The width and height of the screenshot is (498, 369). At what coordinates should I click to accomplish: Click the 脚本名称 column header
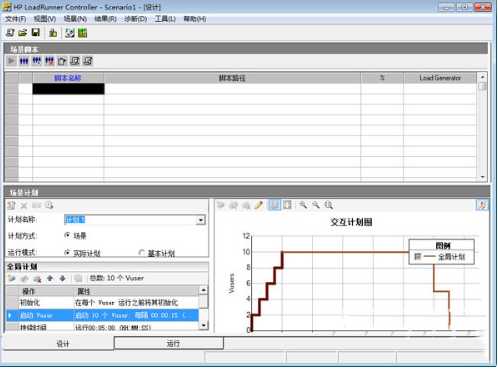coord(68,78)
